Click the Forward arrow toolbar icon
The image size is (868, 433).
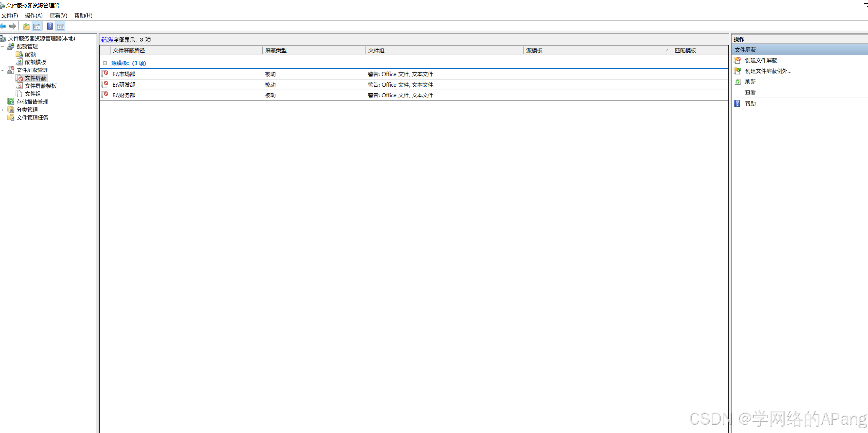13,26
